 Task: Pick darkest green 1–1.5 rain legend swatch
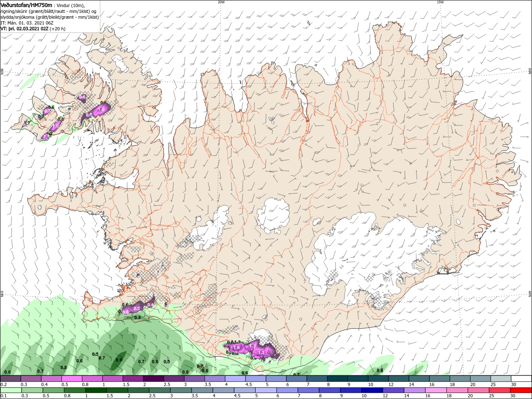[95, 390]
